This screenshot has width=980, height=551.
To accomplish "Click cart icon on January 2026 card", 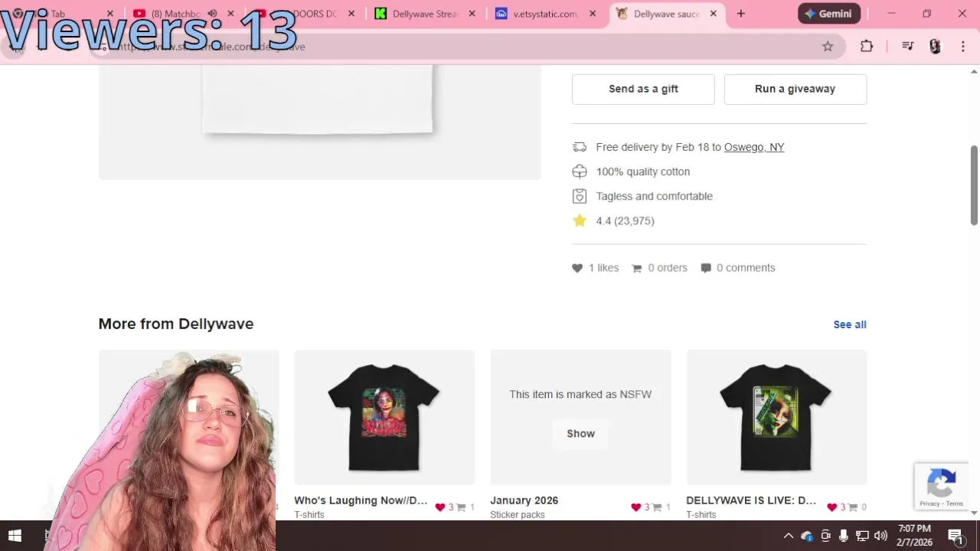I will pyautogui.click(x=657, y=507).
